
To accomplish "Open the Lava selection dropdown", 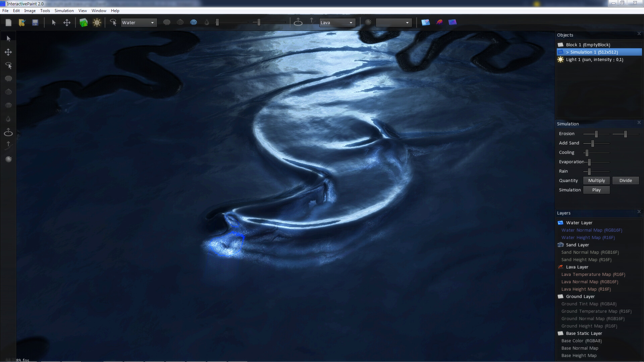I will 337,22.
